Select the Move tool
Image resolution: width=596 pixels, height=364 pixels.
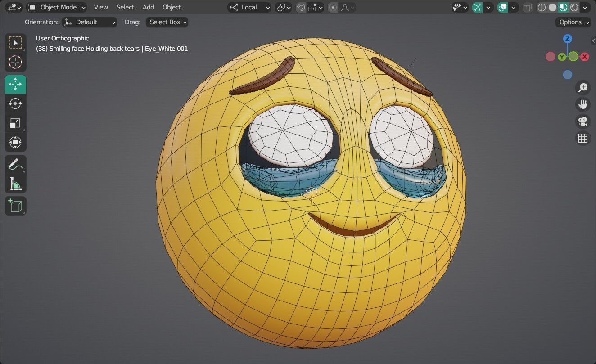[x=15, y=84]
